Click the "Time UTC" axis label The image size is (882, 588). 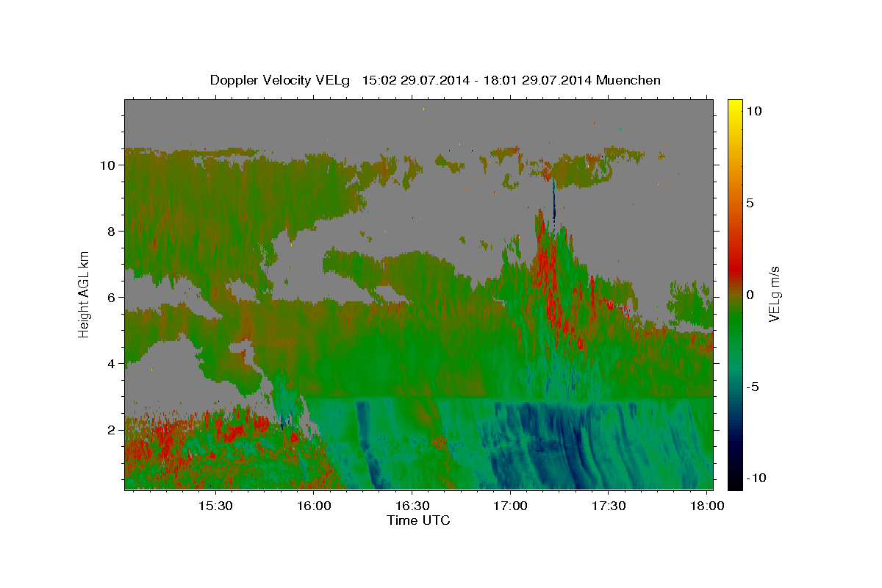(418, 520)
